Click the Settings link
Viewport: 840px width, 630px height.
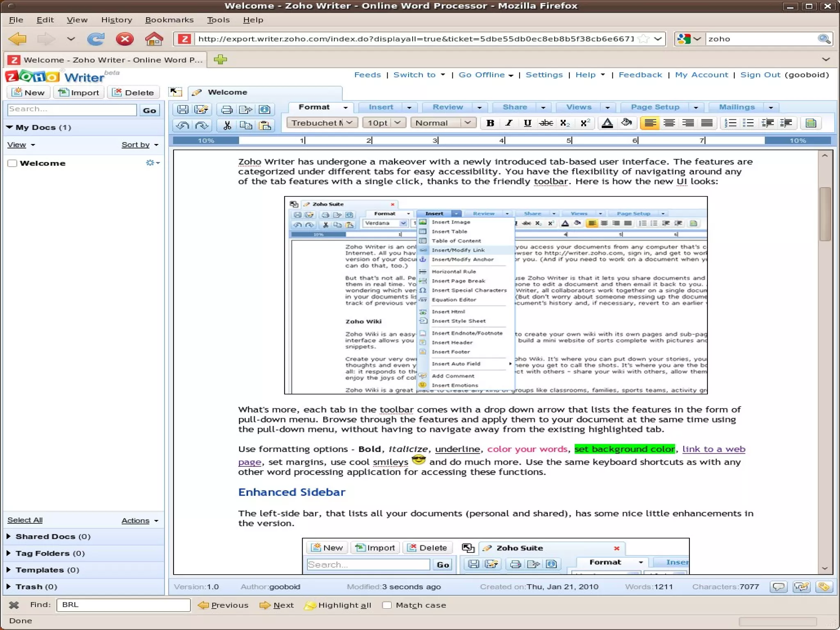[544, 75]
